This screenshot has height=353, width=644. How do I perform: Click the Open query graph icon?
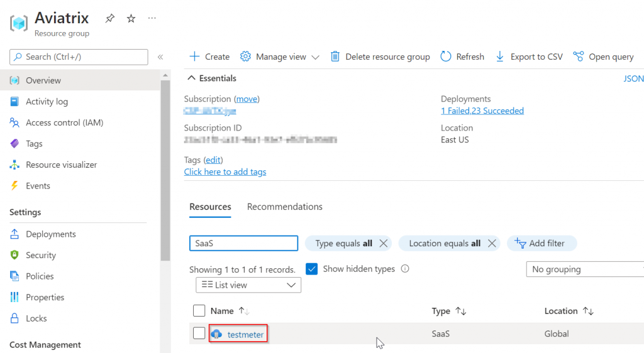(x=579, y=57)
